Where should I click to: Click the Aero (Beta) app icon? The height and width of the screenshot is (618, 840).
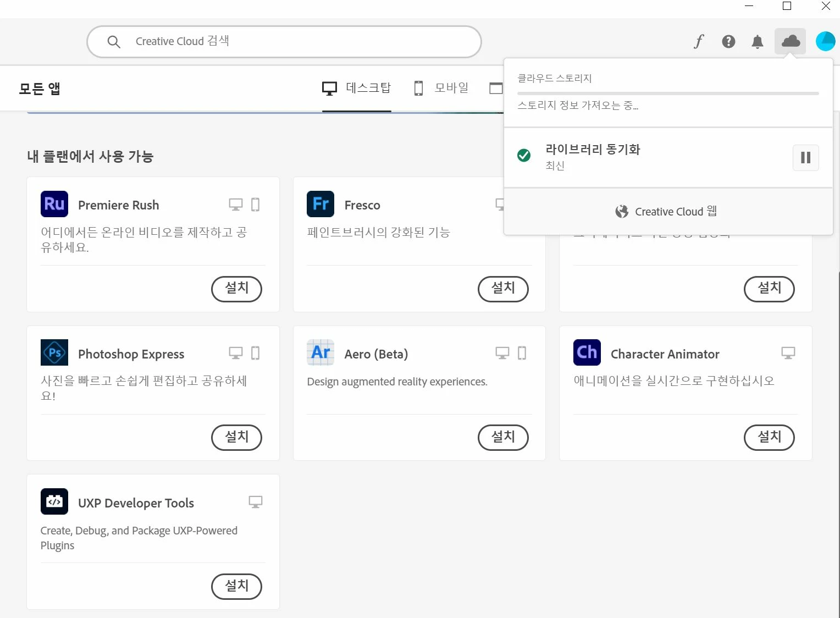pos(320,352)
